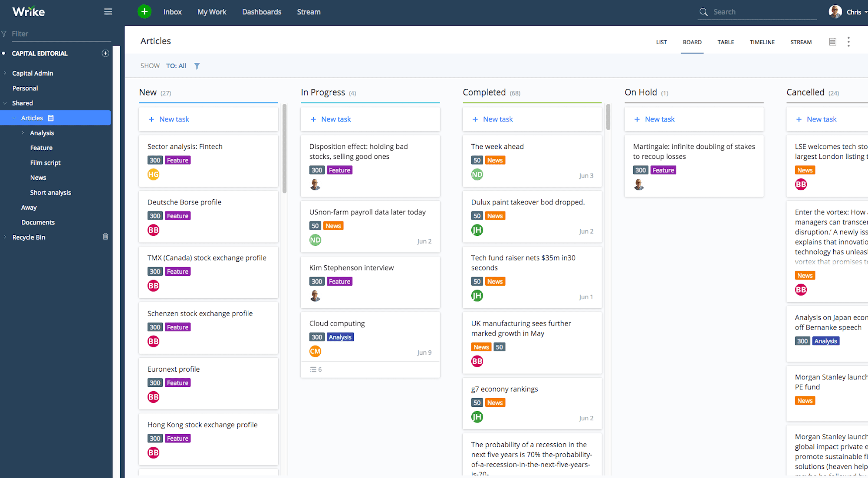This screenshot has height=478, width=868.
Task: Select the Feature tree item
Action: [x=41, y=147]
